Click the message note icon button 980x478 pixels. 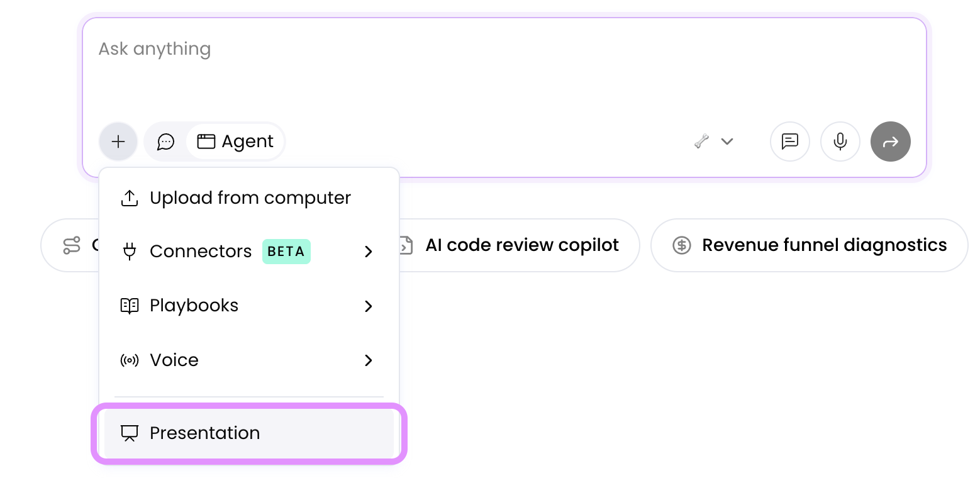(789, 142)
